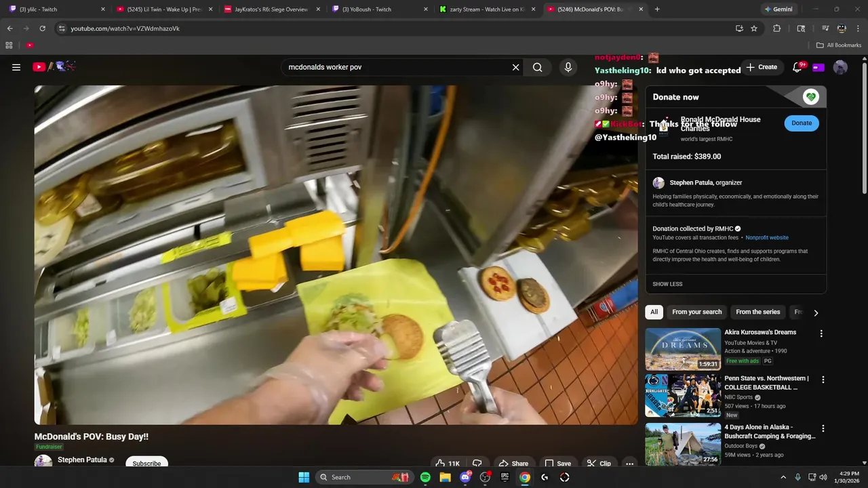Clear the search box with the X
Viewport: 868px width, 488px height.
pyautogui.click(x=515, y=67)
